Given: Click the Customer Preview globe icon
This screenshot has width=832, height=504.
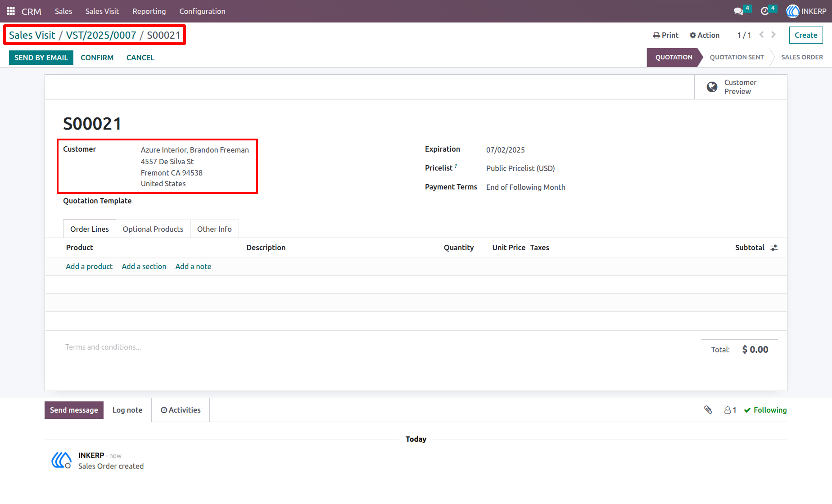Looking at the screenshot, I should 712,87.
